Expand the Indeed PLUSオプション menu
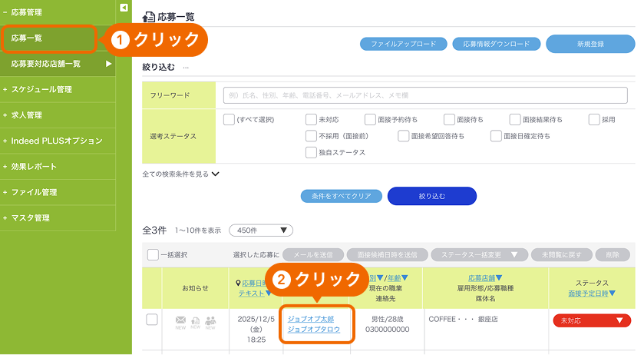Screen dimensions: 644x355 pos(58,141)
